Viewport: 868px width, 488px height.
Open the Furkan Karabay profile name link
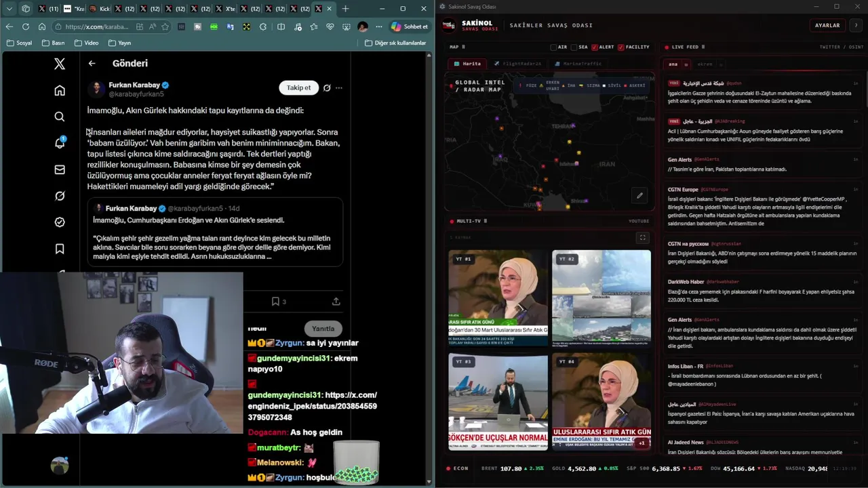134,85
